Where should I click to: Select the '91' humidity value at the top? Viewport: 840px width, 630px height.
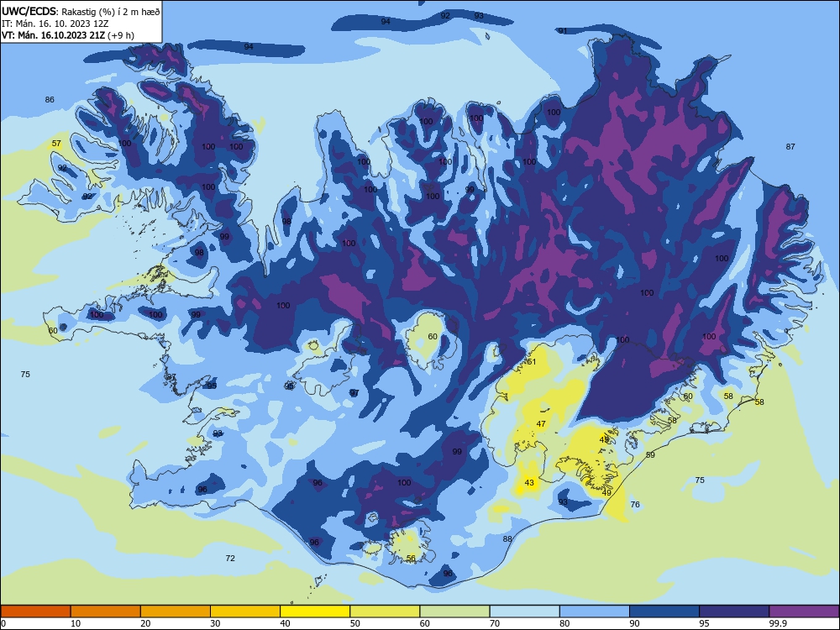pyautogui.click(x=563, y=31)
